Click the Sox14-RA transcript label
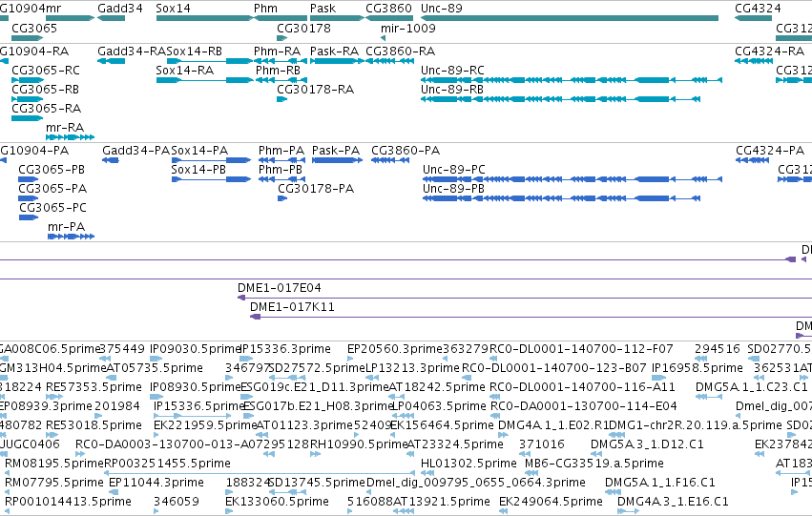 coord(185,70)
